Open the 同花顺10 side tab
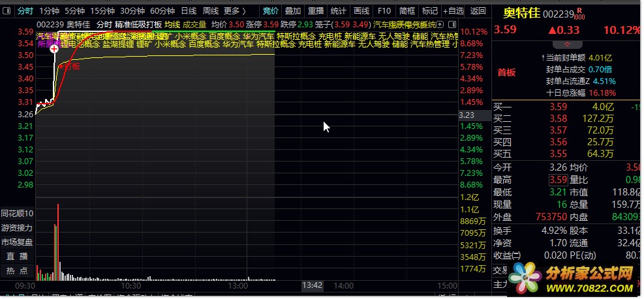 tap(17, 213)
